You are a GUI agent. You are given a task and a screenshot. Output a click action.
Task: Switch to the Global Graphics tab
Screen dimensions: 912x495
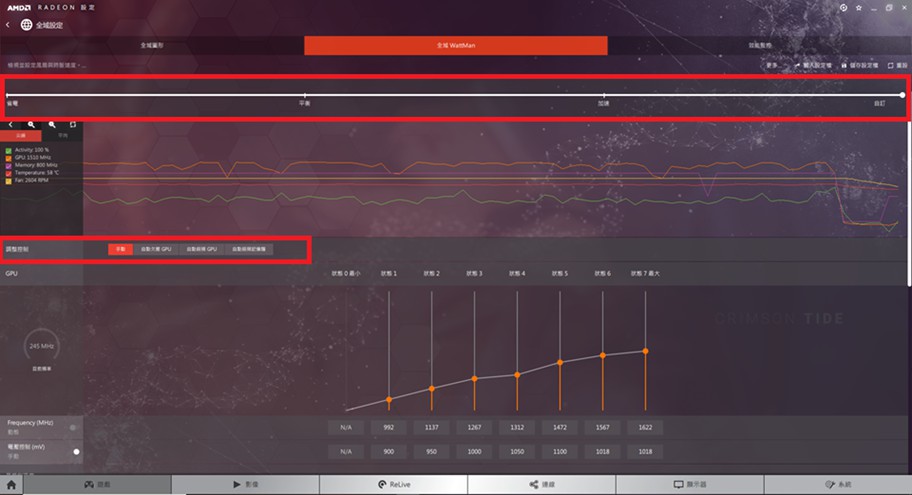tap(152, 45)
